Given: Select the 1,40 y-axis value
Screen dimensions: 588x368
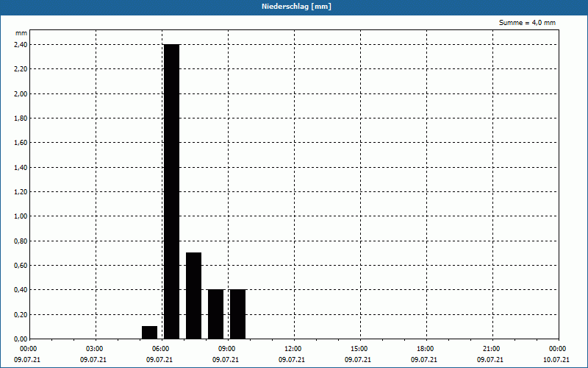Looking at the screenshot, I should (x=21, y=168).
